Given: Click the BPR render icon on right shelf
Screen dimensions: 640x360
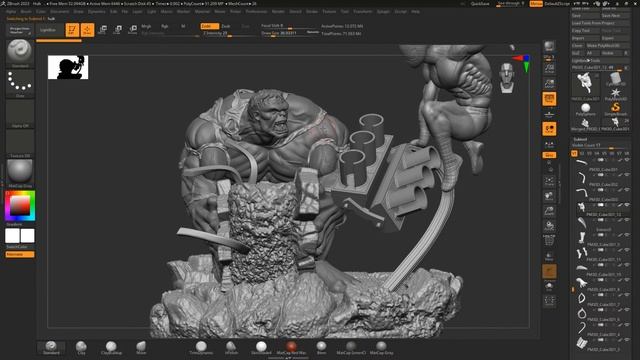Looking at the screenshot, I should pyautogui.click(x=549, y=46).
